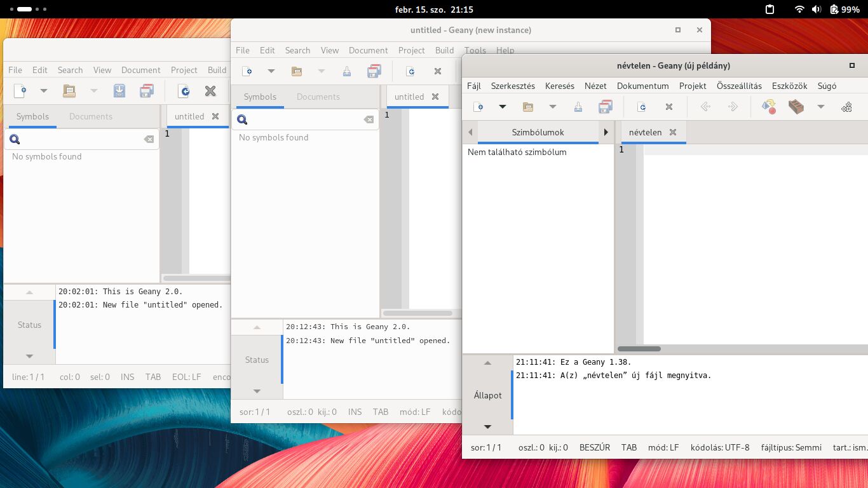Screen dimensions: 868x488
Task: Select Documents tab in the leftmost Geany window
Action: (90, 116)
